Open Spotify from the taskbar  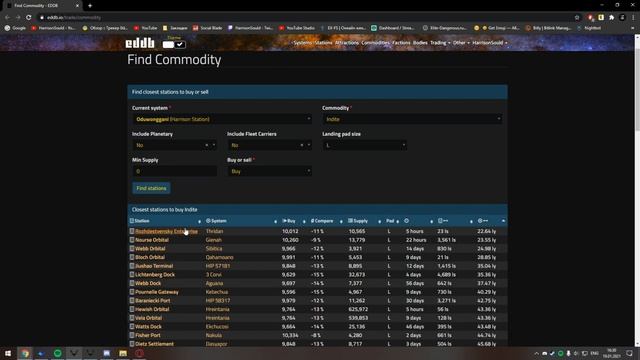click(58, 353)
